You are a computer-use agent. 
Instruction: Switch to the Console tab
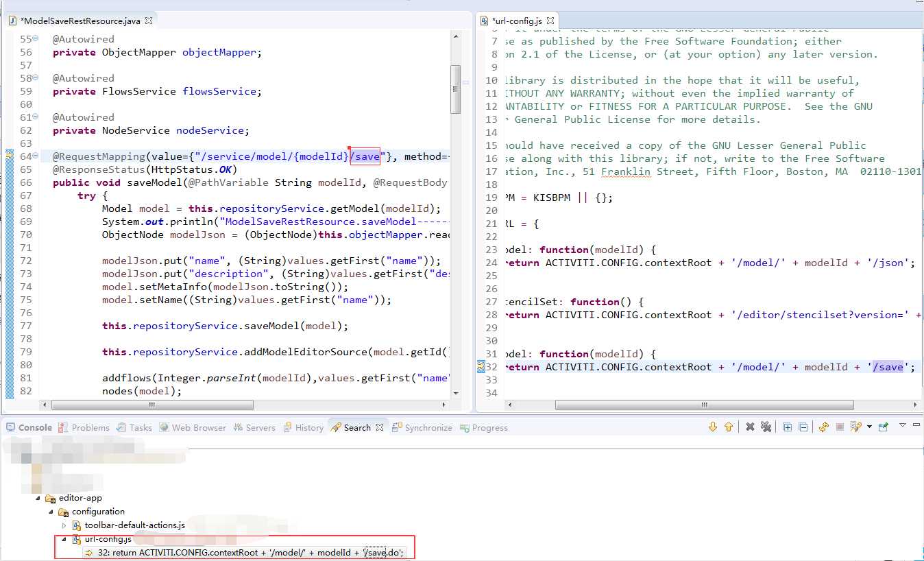point(29,427)
